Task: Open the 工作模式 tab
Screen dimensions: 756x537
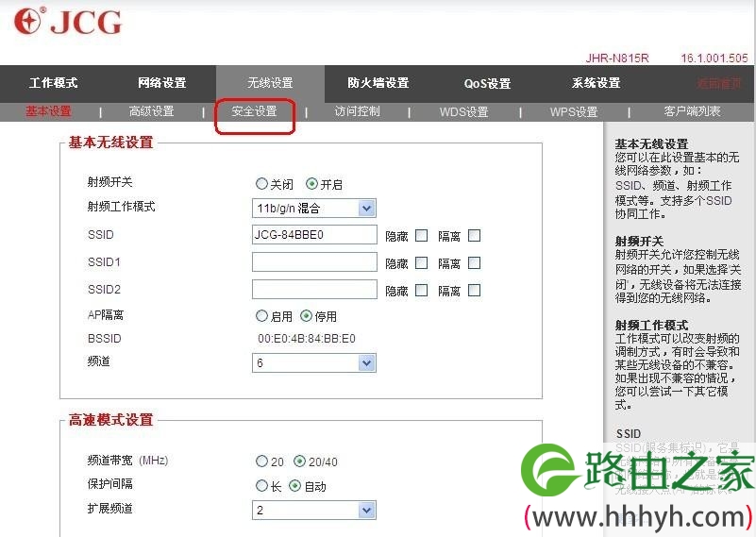Action: [54, 83]
